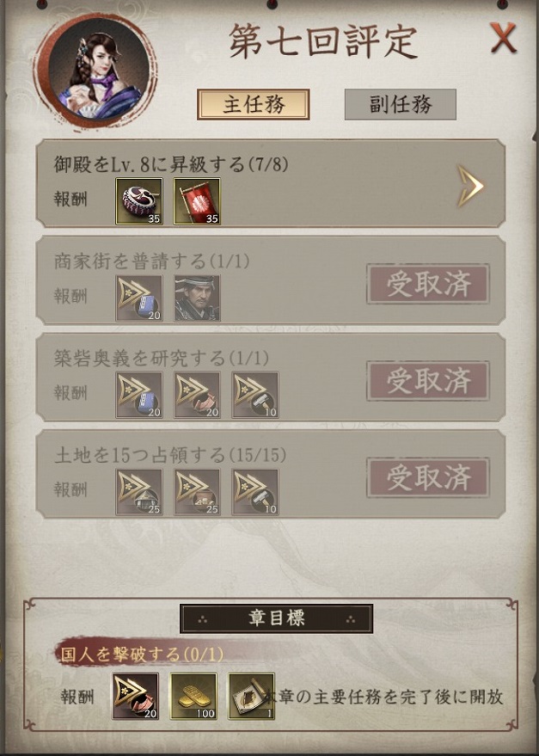Switch to the 副任務 tab
This screenshot has height=756, width=539.
pos(400,104)
